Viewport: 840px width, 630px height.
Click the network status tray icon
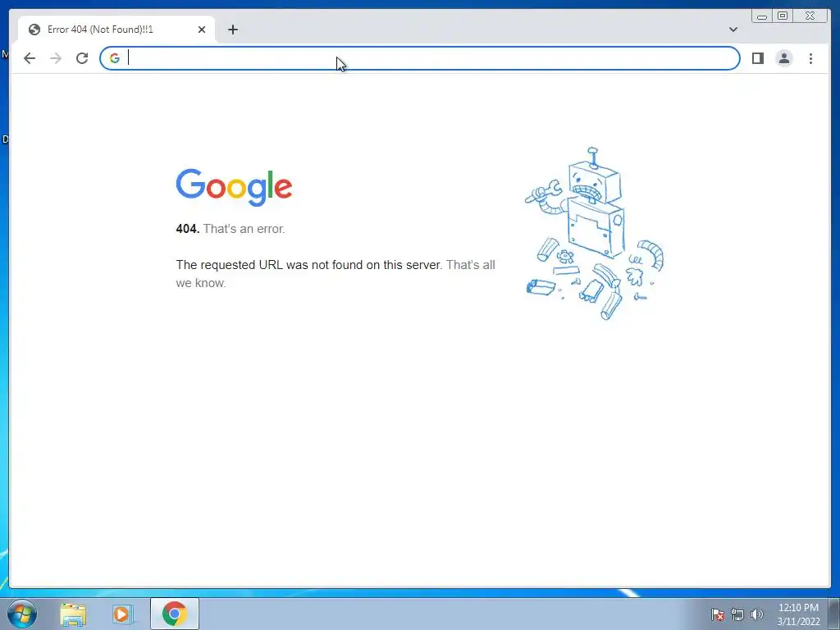point(737,614)
